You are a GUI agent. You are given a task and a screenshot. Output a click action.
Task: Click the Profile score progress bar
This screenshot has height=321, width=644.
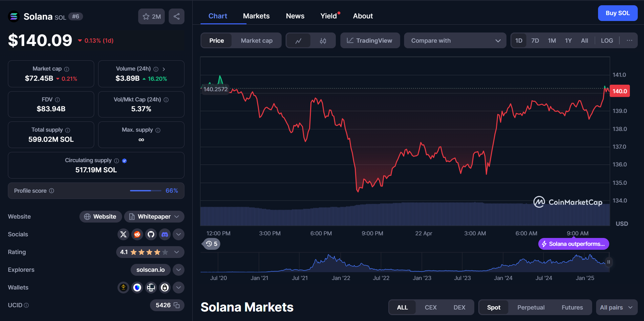tap(145, 190)
